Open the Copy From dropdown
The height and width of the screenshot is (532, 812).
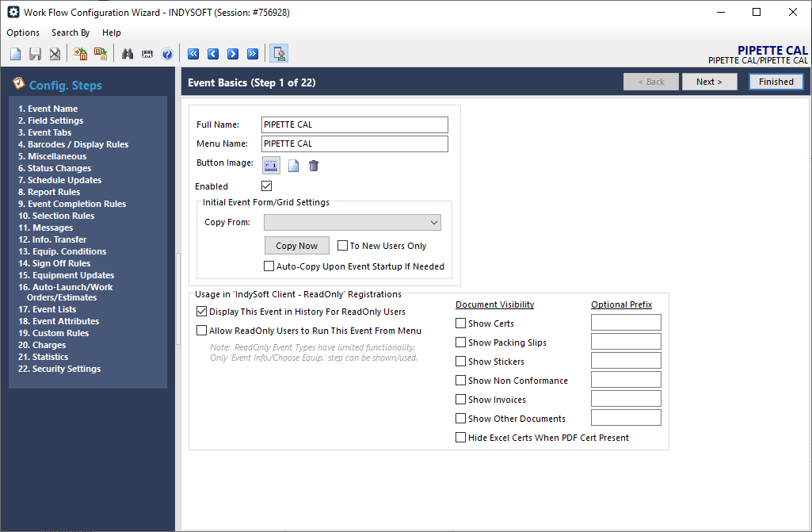click(353, 223)
